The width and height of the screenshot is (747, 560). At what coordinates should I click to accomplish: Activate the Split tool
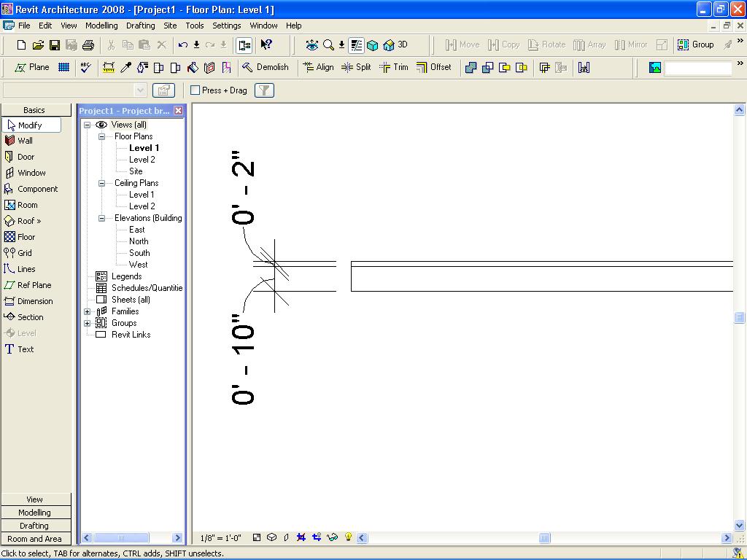(356, 67)
